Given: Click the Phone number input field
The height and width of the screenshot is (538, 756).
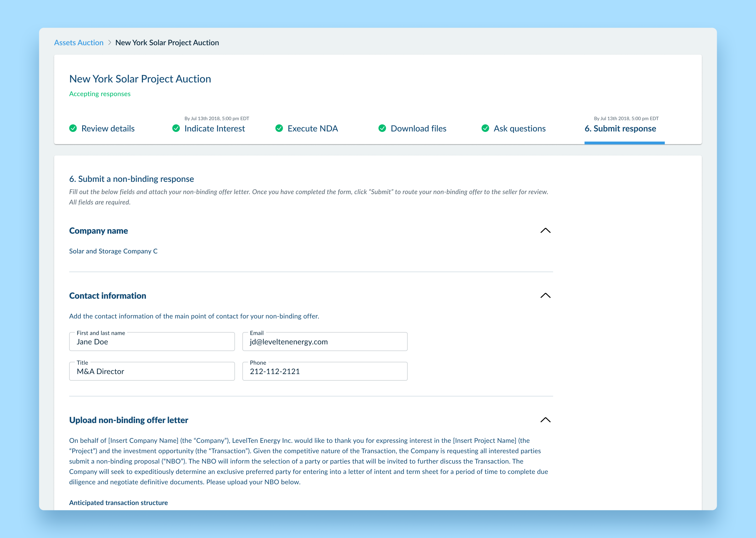Looking at the screenshot, I should [325, 371].
